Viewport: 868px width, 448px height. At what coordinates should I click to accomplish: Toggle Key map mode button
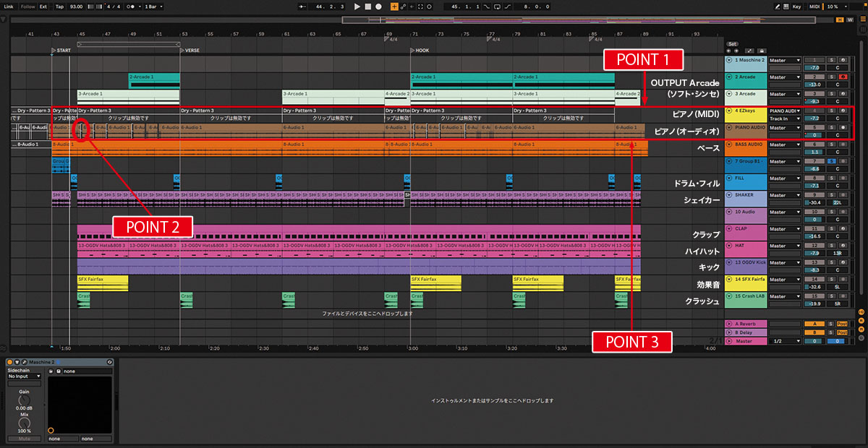click(796, 7)
